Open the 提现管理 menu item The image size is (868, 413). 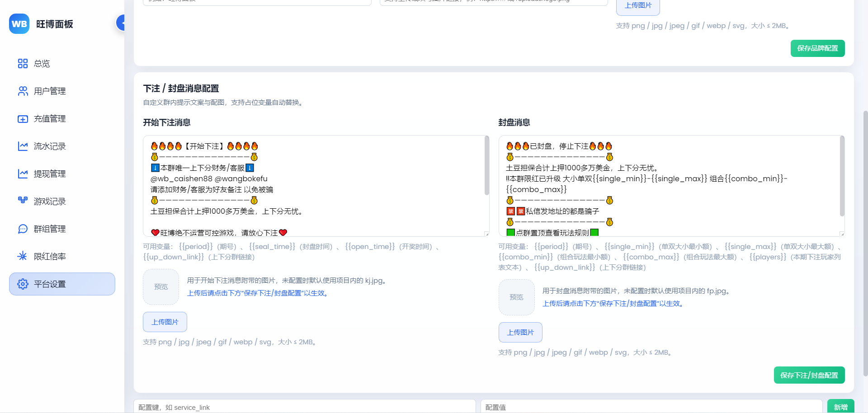click(x=50, y=174)
